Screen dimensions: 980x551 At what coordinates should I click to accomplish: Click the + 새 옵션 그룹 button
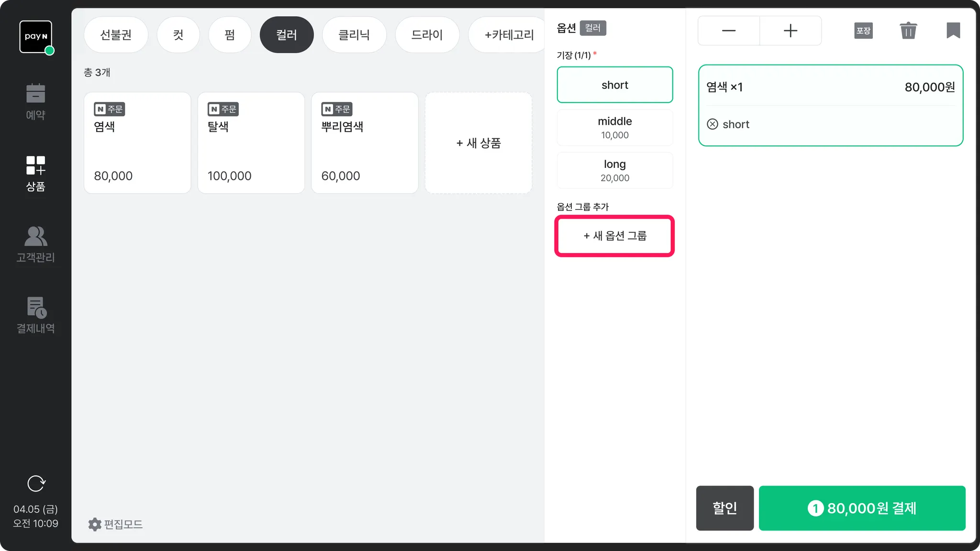(614, 236)
